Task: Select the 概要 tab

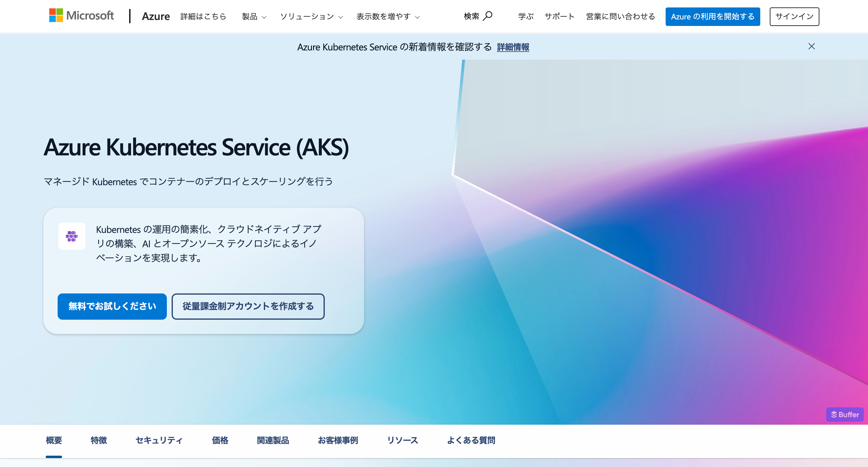Action: pyautogui.click(x=54, y=440)
